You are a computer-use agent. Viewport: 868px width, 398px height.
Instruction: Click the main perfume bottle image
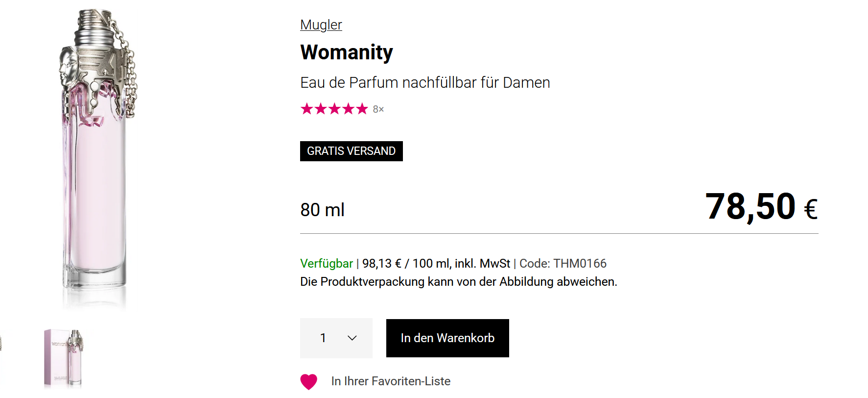[95, 157]
